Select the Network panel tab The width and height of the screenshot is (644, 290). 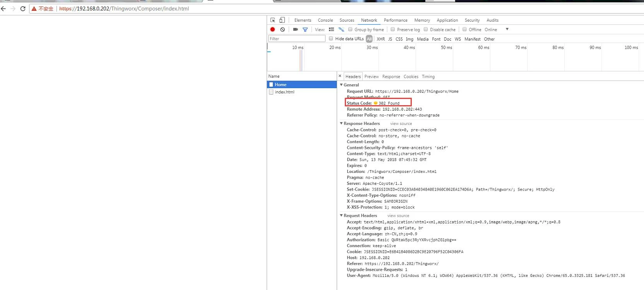(369, 20)
